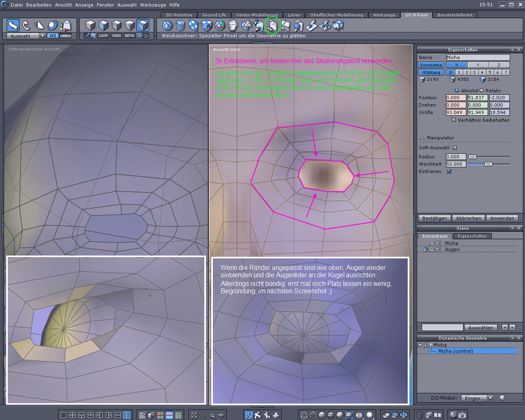525x420 pixels.
Task: Enable Soft-Auswahl checkbox
Action: point(455,148)
